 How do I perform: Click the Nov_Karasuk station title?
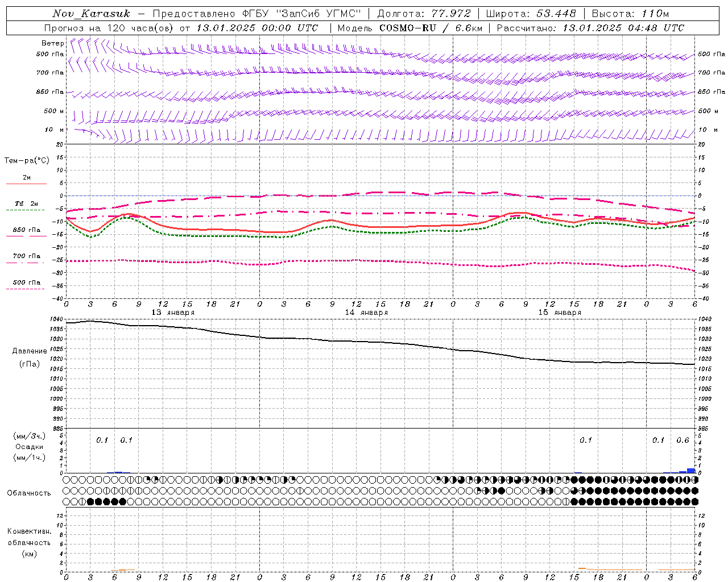[x=92, y=13]
